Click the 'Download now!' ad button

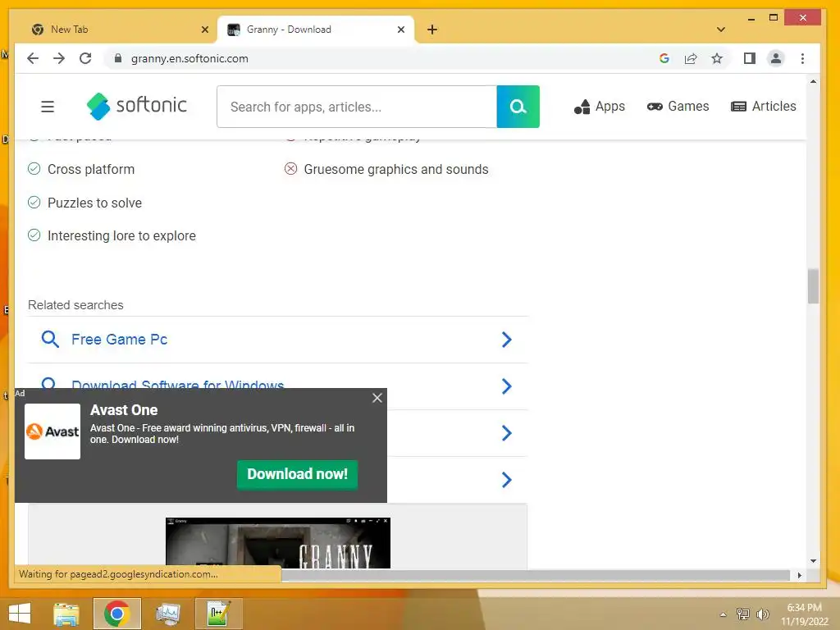(297, 474)
